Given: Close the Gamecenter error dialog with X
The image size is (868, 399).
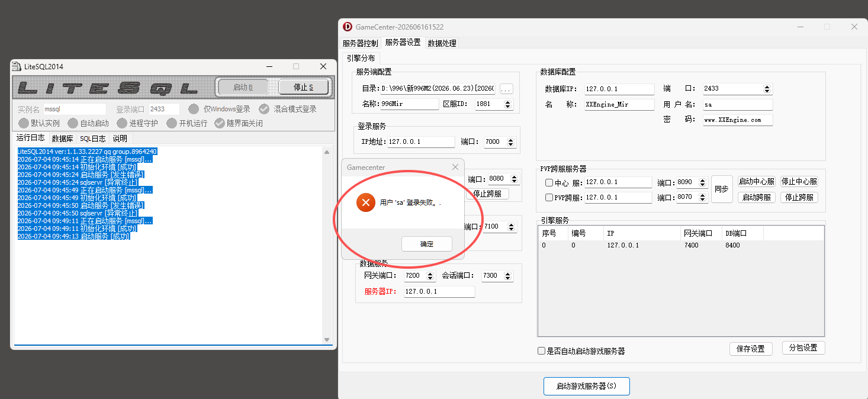Looking at the screenshot, I should pos(455,168).
